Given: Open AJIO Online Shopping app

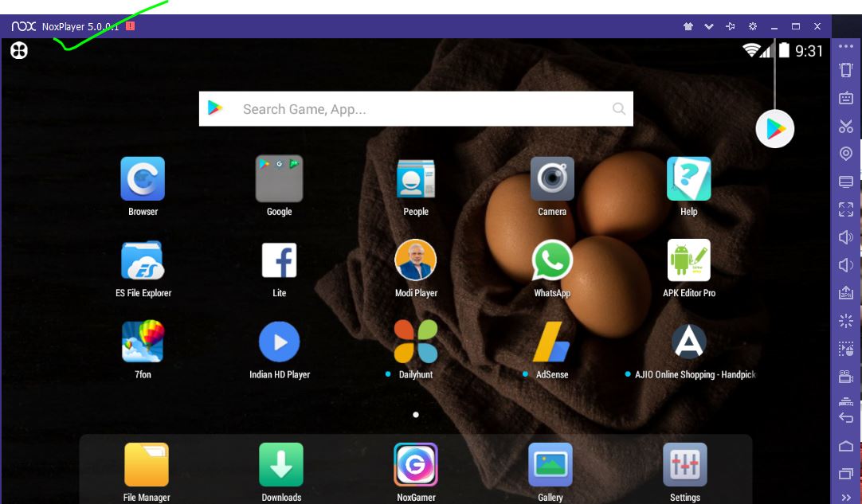Looking at the screenshot, I should pos(689,342).
